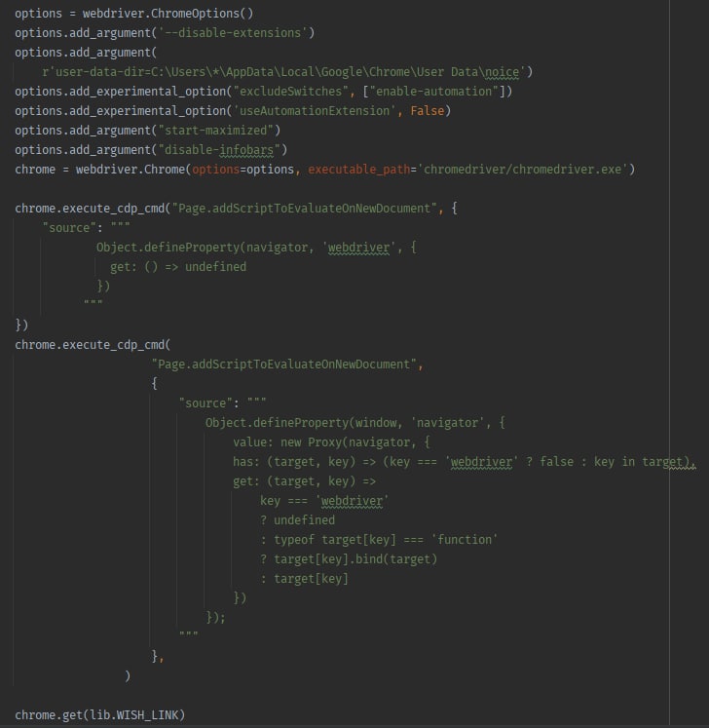The image size is (709, 728).
Task: Click the 'navigator' string in window defineProperty
Action: [448, 423]
